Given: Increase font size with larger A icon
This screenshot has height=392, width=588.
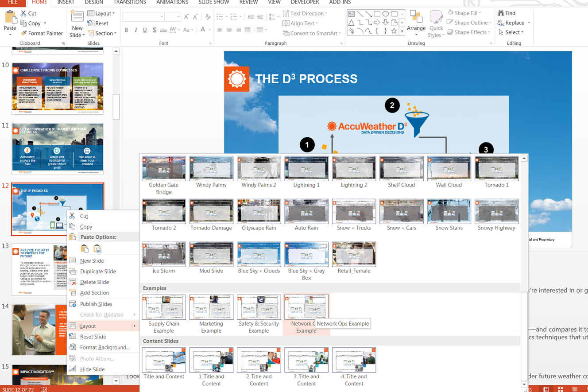Looking at the screenshot, I should click(x=186, y=17).
